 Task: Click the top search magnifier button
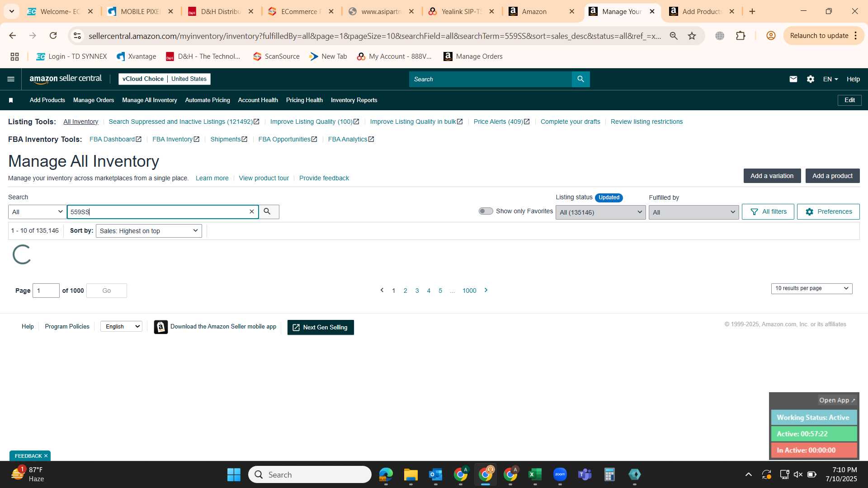pos(580,79)
